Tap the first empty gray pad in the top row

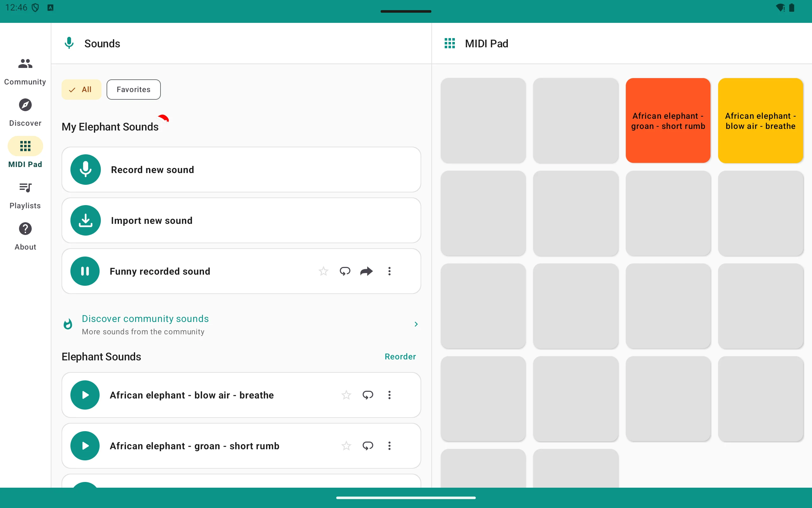[x=483, y=121]
